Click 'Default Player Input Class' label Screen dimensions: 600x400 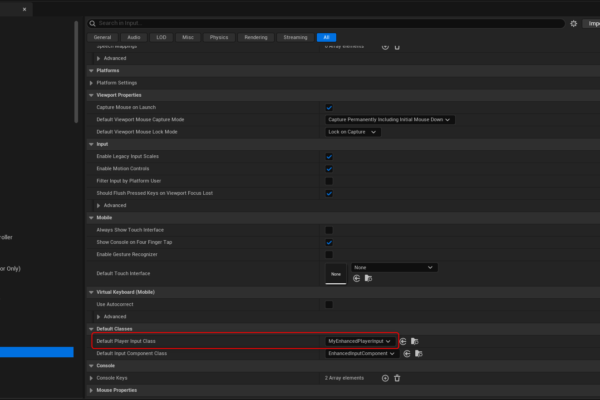tap(126, 341)
